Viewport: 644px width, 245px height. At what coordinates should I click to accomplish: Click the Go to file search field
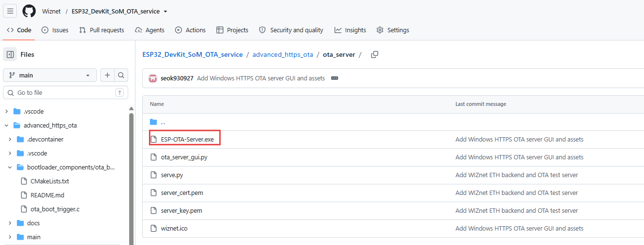pos(66,92)
